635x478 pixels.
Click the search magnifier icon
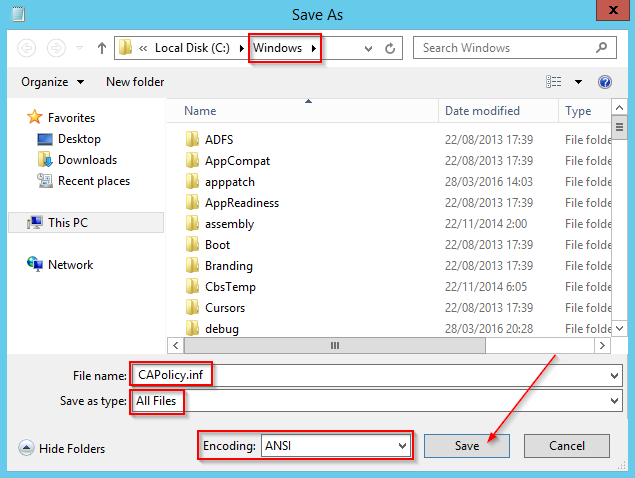coord(601,48)
